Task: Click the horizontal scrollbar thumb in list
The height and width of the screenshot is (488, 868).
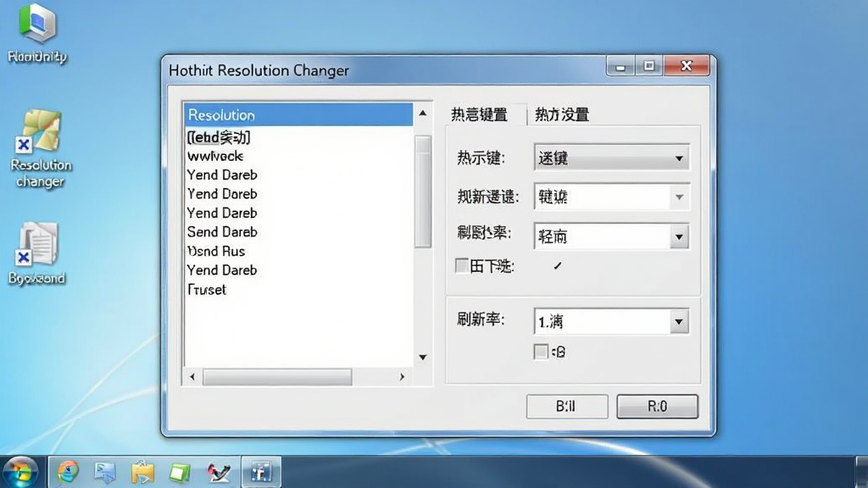Action: [277, 377]
